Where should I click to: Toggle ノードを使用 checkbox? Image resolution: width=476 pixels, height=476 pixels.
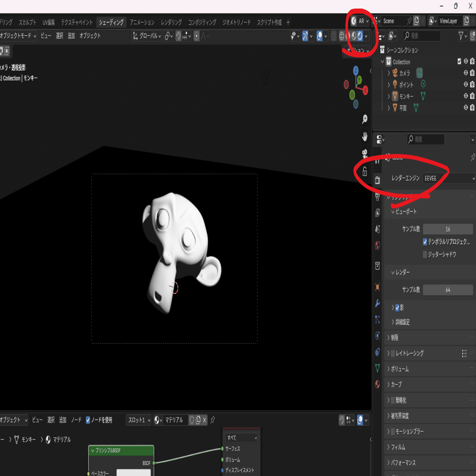click(88, 420)
